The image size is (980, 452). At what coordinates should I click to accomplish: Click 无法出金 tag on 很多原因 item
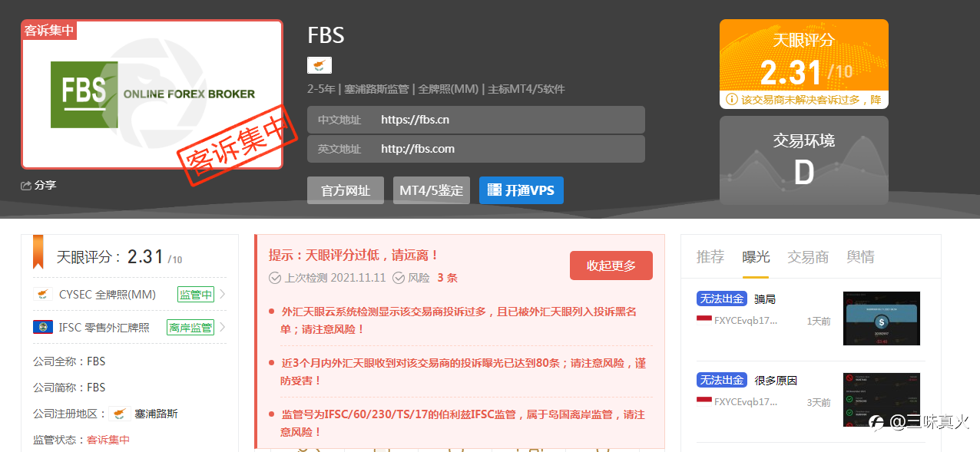pyautogui.click(x=722, y=380)
